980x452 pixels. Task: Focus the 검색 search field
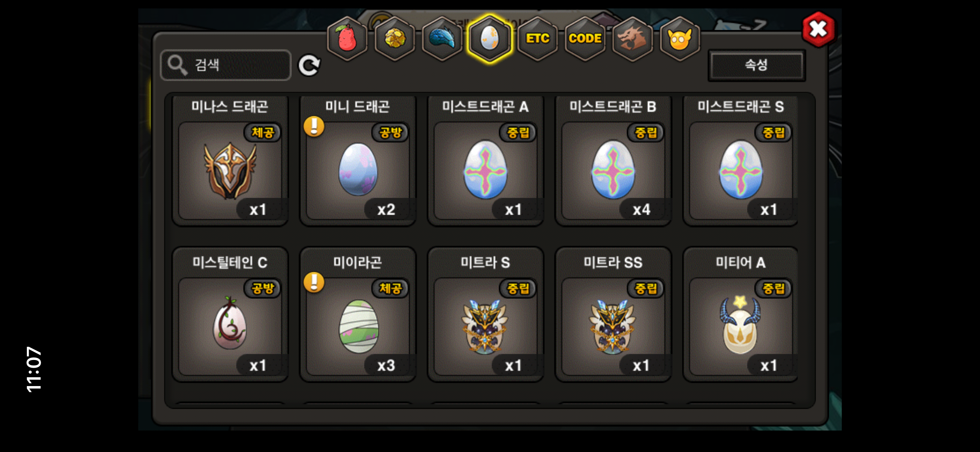(x=226, y=65)
